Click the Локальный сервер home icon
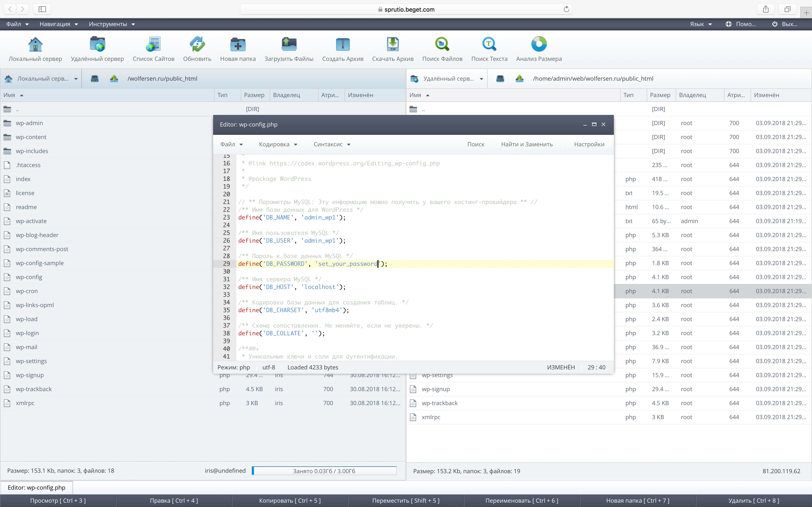This screenshot has width=812, height=507. 35,45
